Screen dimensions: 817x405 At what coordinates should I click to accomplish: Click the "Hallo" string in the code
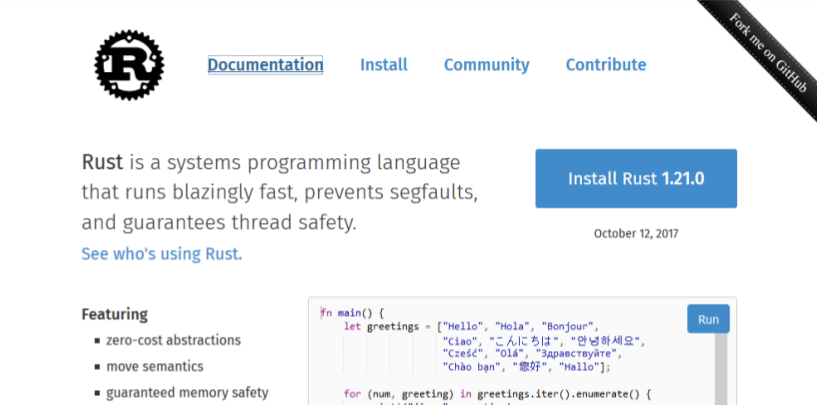(578, 367)
